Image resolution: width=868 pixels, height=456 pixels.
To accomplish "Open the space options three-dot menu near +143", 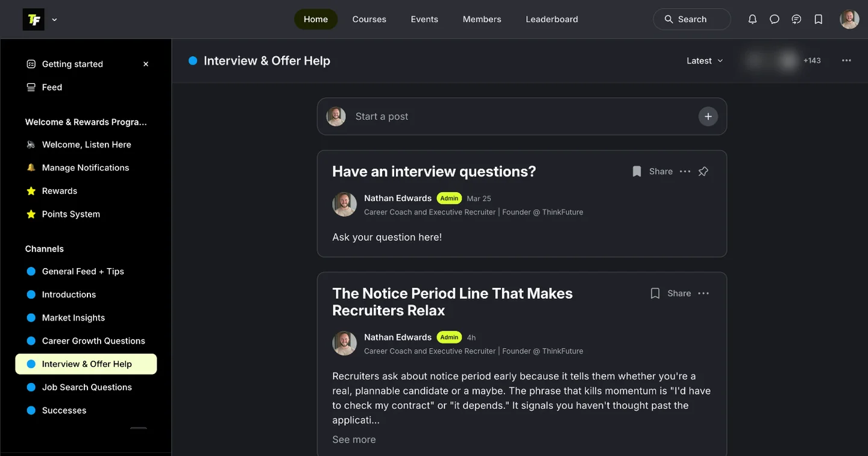I will click(x=847, y=61).
